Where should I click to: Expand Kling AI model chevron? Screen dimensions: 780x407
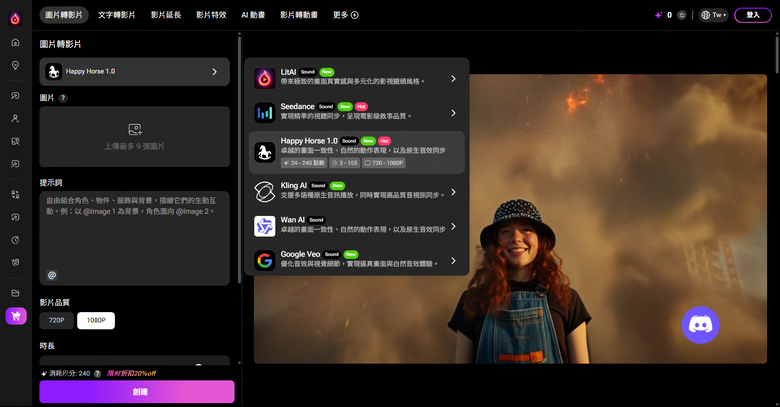point(453,192)
